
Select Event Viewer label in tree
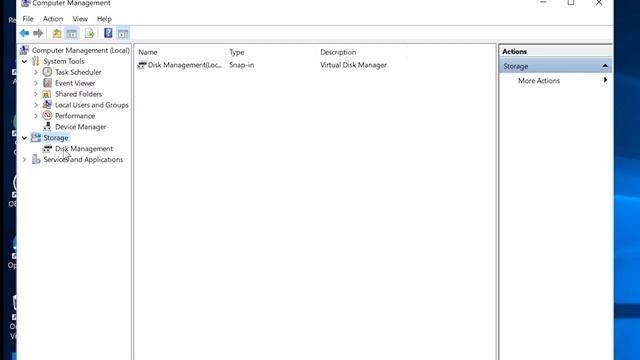click(x=75, y=83)
